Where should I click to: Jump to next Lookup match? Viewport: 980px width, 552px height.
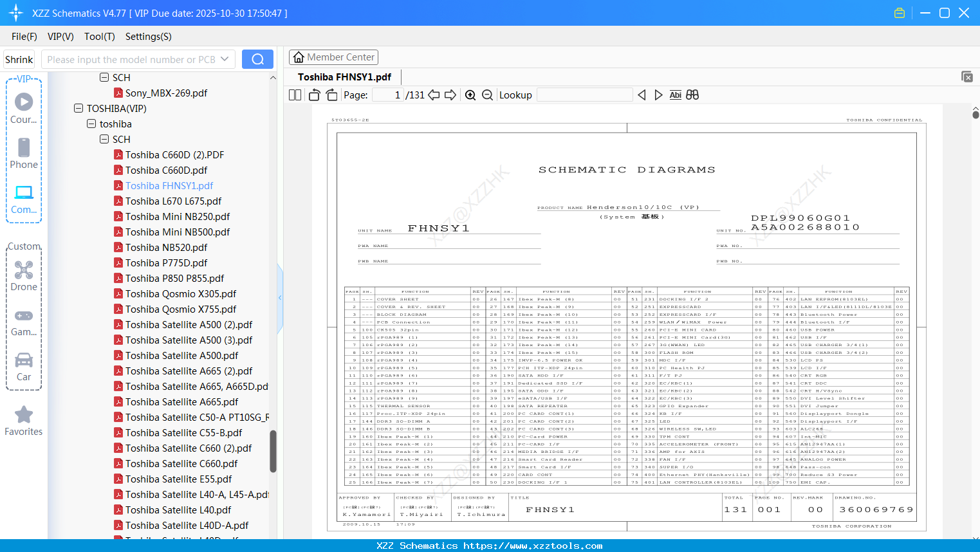click(658, 95)
